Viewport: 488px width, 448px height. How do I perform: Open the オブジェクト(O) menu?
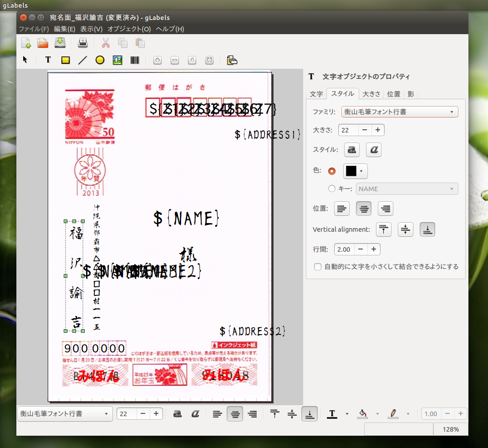129,29
